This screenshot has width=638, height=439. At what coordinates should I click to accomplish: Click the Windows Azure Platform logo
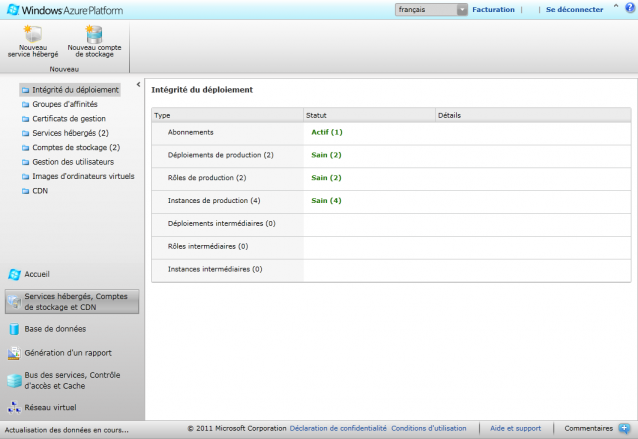pyautogui.click(x=65, y=10)
